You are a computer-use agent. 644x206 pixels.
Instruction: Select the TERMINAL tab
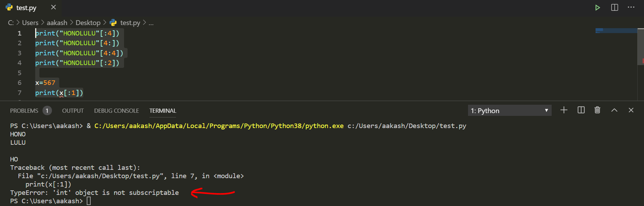pyautogui.click(x=163, y=111)
